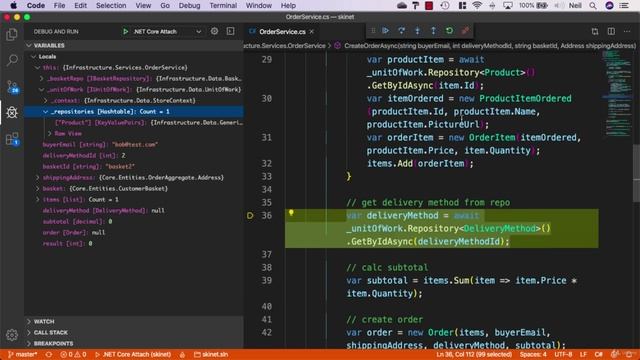Viewport: 640px width, 360px height.
Task: Open the Debug Console icon
Action: tap(230, 31)
